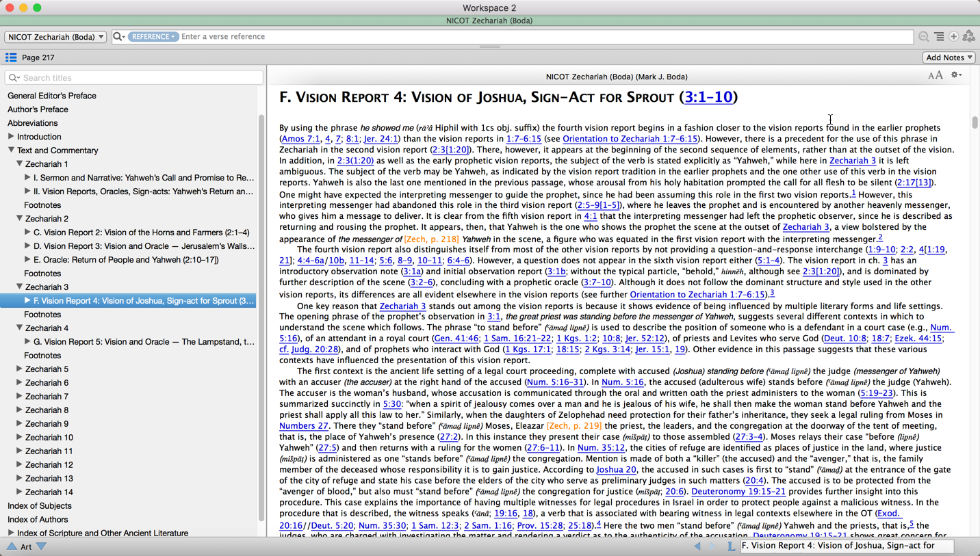Open the gear display settings menu
The height and width of the screenshot is (556, 980).
pyautogui.click(x=956, y=75)
